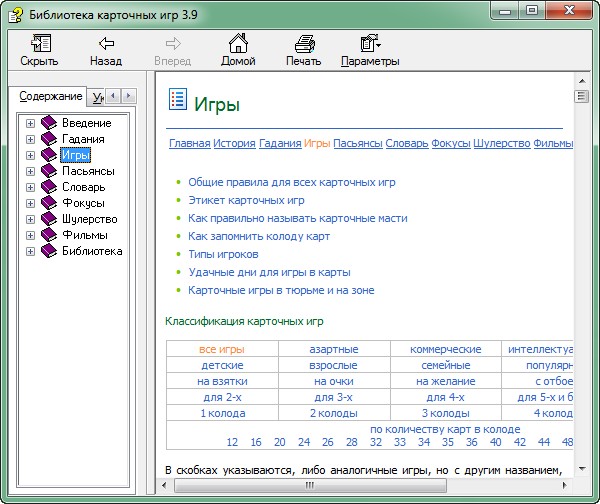Image resolution: width=600 pixels, height=504 pixels.
Task: Go to the Домой (Home) page
Action: [238, 44]
